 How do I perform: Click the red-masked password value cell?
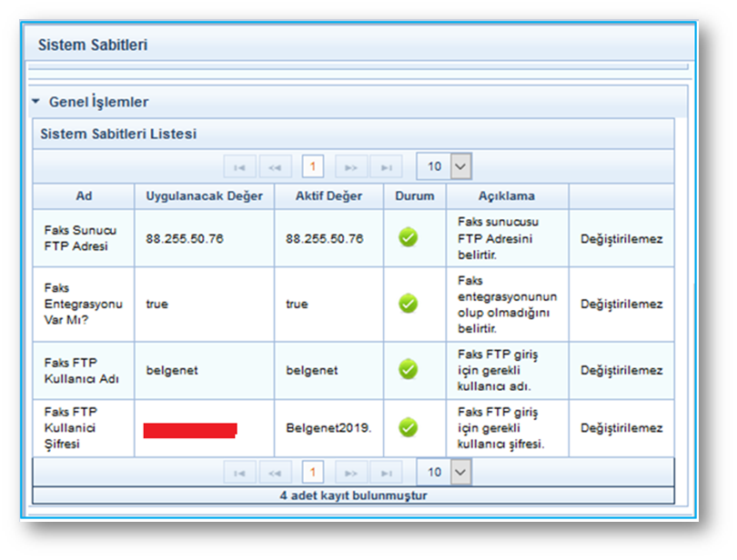[190, 430]
